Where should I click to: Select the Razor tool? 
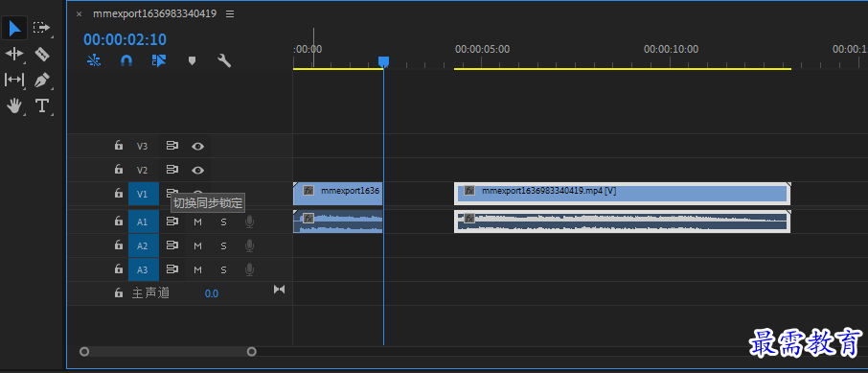click(x=42, y=54)
